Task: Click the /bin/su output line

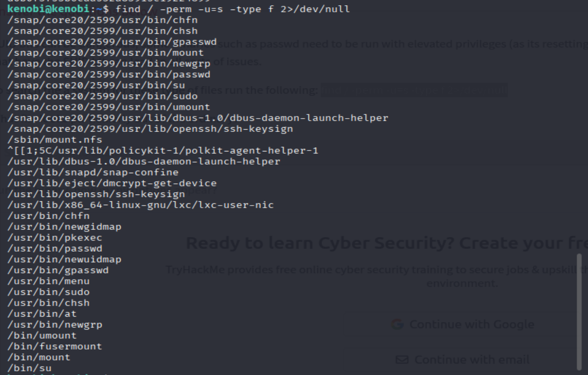Action: coord(29,368)
